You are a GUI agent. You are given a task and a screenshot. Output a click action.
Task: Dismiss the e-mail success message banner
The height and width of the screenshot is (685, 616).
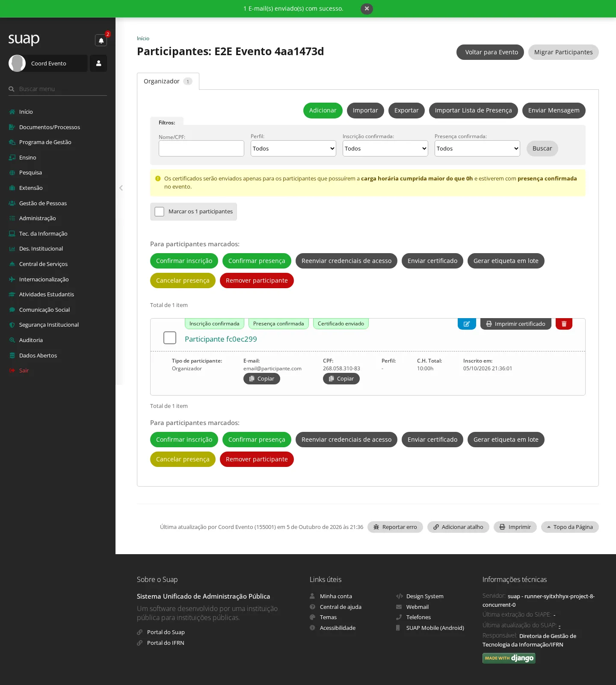point(367,9)
